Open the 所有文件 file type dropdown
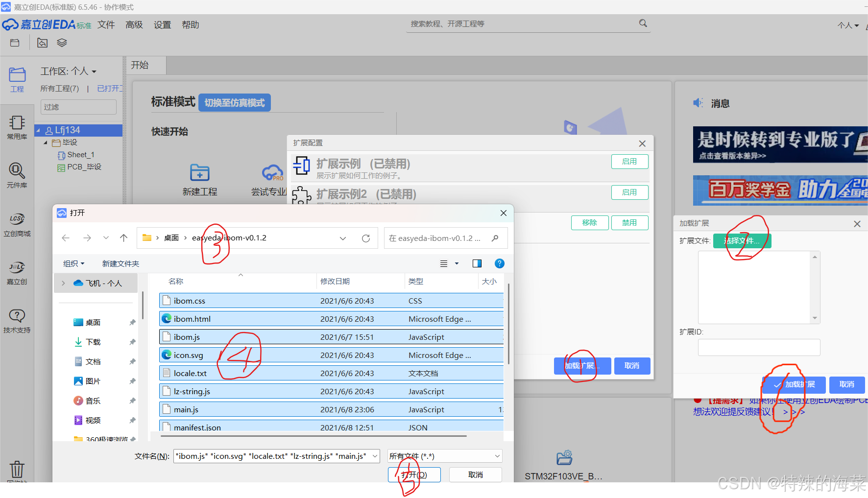The width and height of the screenshot is (868, 498). 445,456
